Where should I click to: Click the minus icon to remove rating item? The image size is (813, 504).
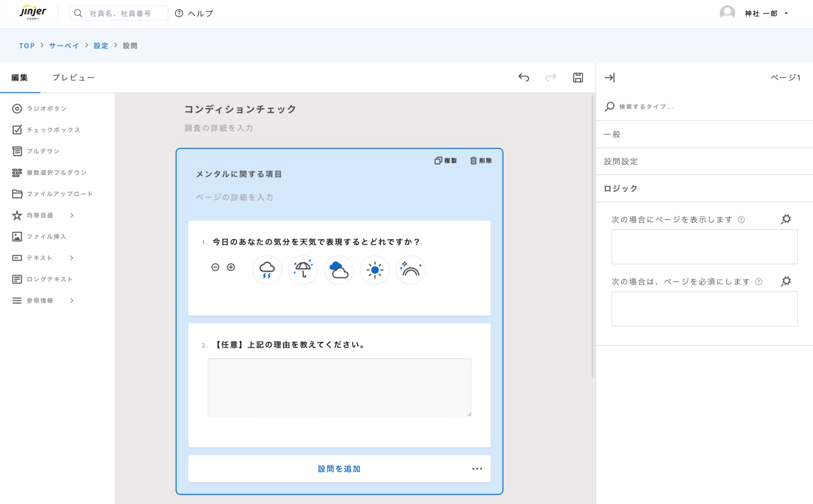215,267
